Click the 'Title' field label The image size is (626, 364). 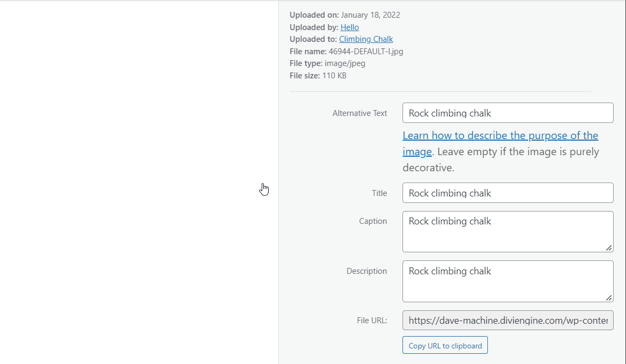pyautogui.click(x=379, y=193)
